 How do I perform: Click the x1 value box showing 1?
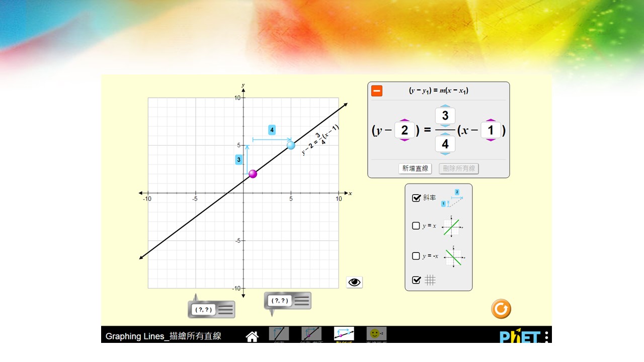[x=491, y=130]
